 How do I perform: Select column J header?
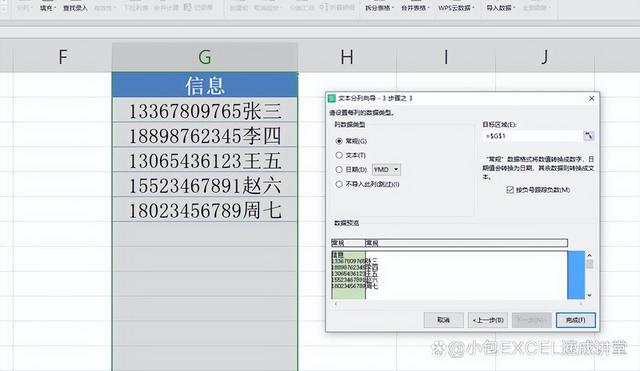pos(545,57)
